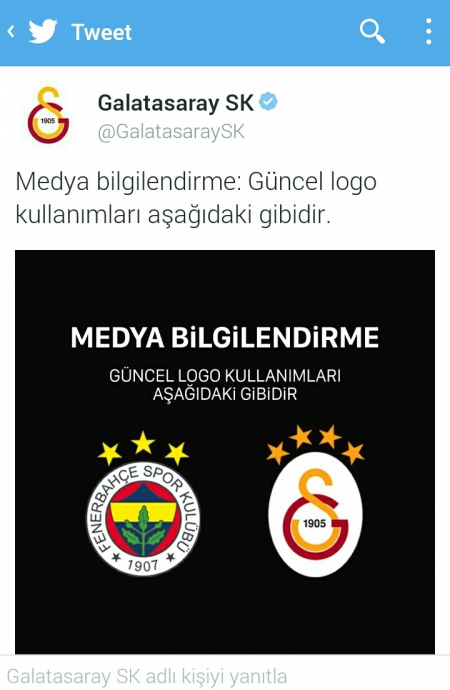Tap the Tweet title in header
The width and height of the screenshot is (450, 690).
102,32
